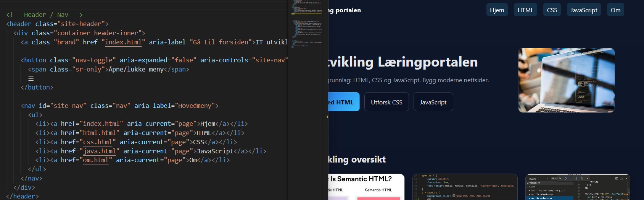This screenshot has height=200, width=644.
Task: Click the 'Hjem' anchor text in code
Action: (x=208, y=124)
